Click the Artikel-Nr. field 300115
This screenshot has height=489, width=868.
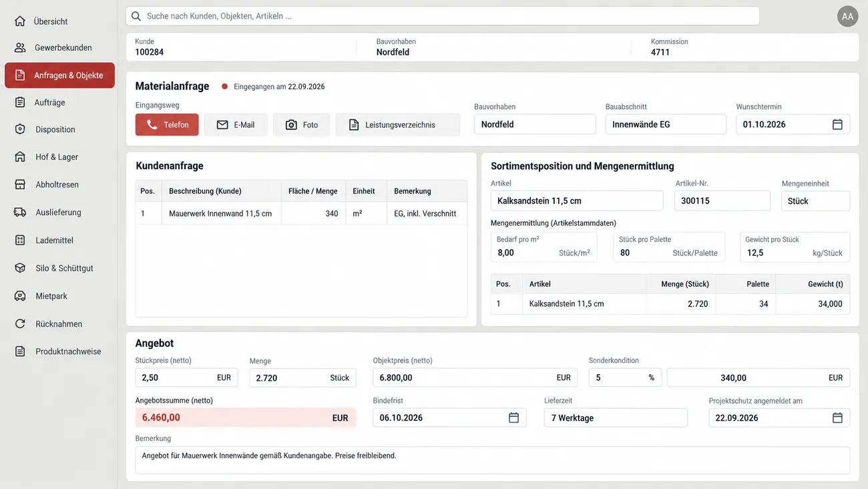pos(722,201)
